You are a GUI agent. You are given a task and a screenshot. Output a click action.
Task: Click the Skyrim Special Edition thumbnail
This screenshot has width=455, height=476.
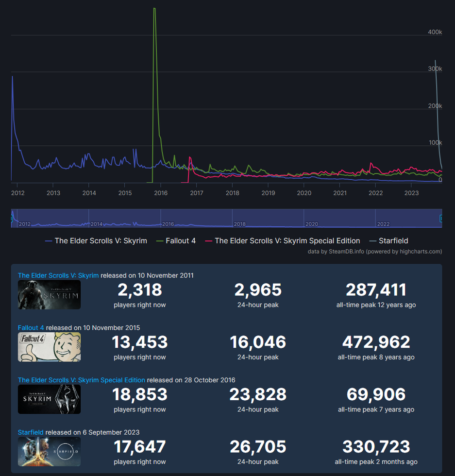(49, 399)
